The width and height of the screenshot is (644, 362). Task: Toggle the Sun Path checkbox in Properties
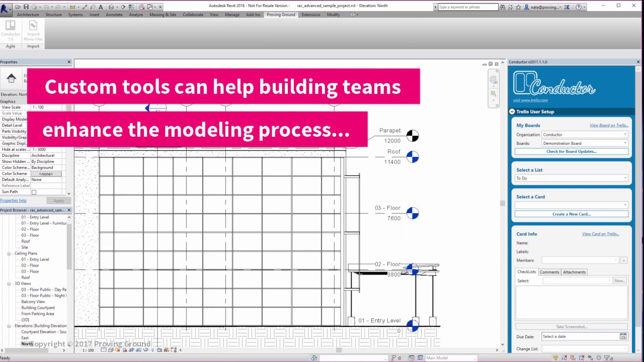click(x=34, y=192)
